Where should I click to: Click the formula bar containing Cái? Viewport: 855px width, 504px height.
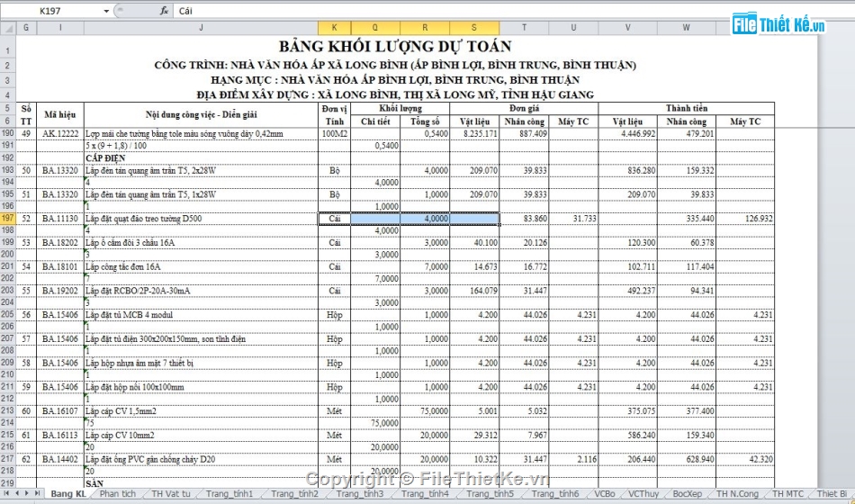click(x=513, y=11)
